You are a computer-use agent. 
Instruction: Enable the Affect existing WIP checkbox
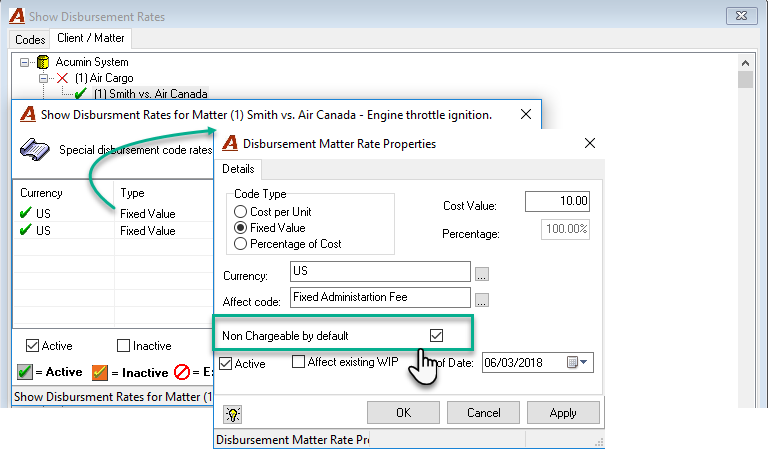[298, 362]
